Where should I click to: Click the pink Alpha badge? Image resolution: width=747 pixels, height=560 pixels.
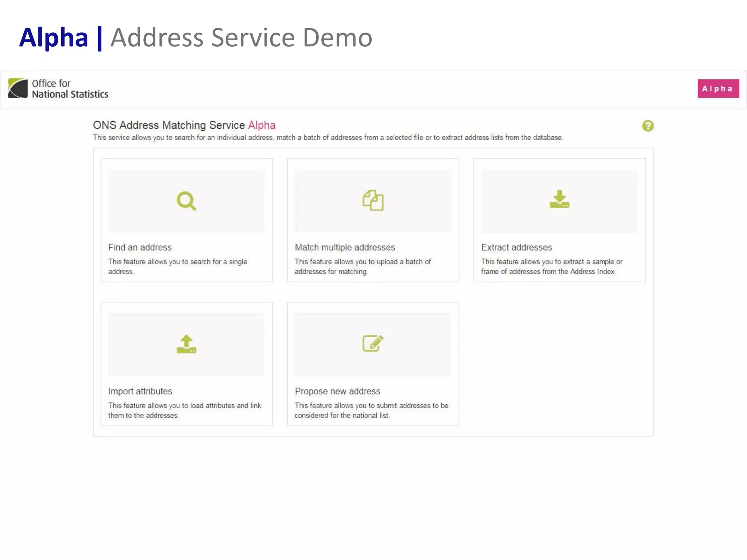point(718,89)
